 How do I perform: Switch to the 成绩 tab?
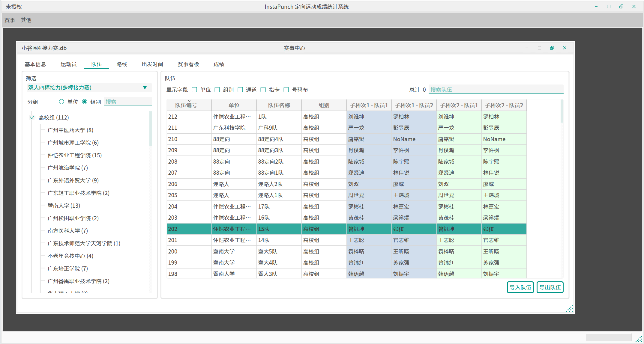[x=219, y=64]
